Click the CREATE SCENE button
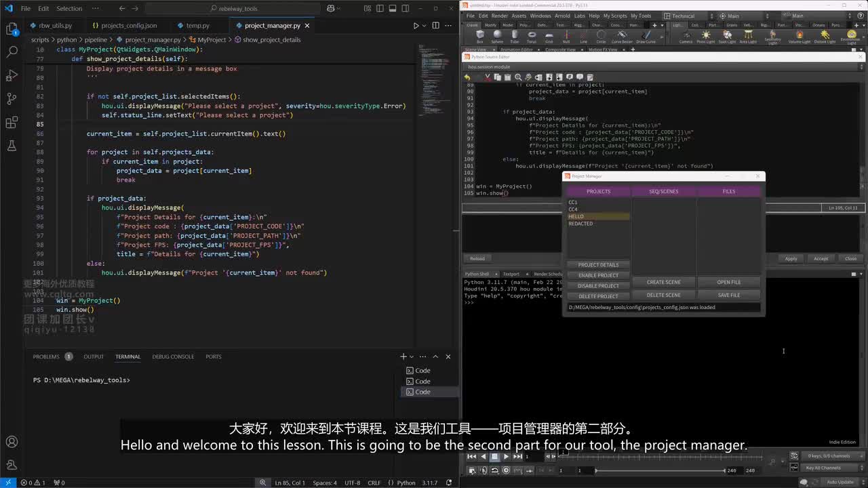This screenshot has height=488, width=868. tap(663, 282)
